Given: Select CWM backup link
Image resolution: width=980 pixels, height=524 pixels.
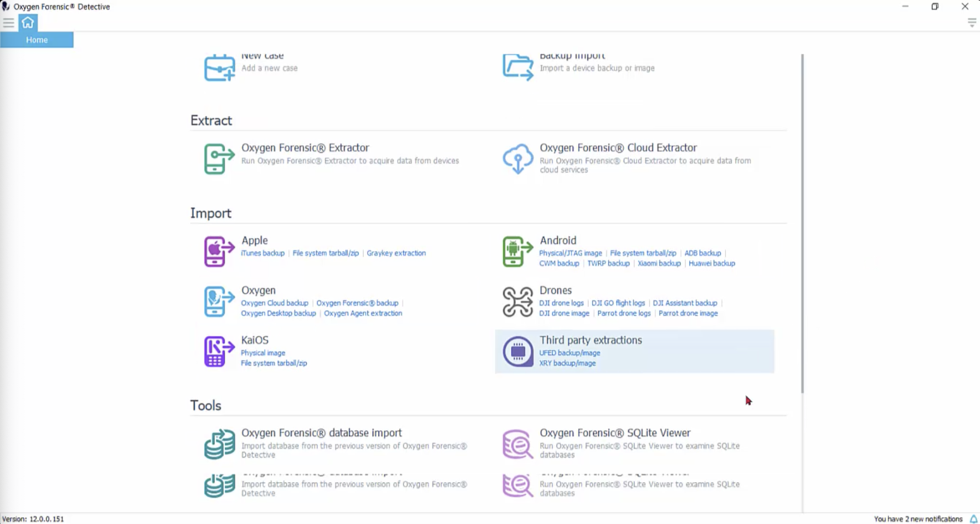Looking at the screenshot, I should pyautogui.click(x=559, y=263).
